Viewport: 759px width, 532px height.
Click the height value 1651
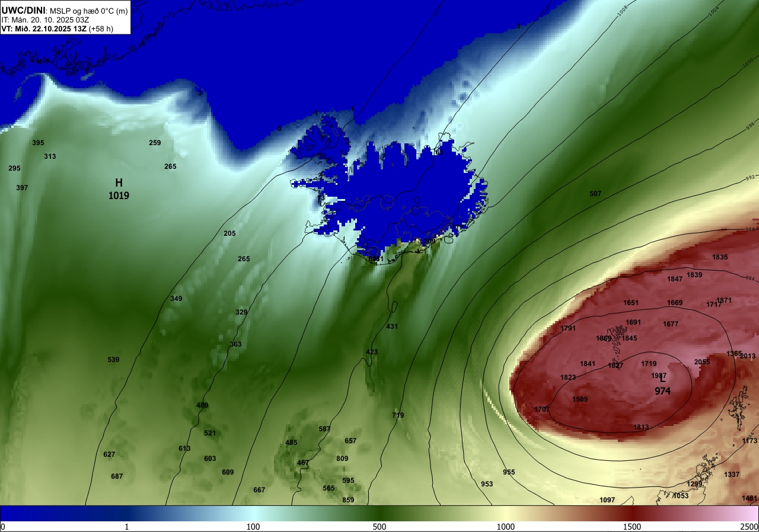click(631, 303)
